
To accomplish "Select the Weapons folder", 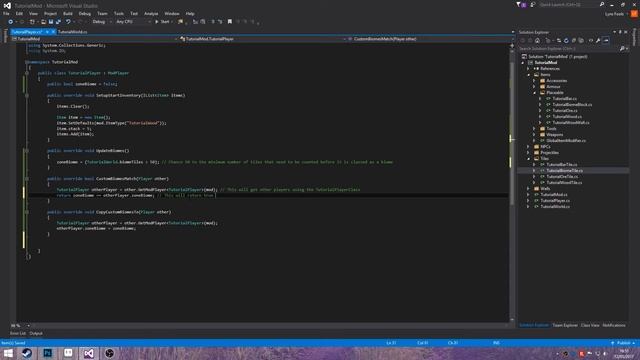I will pos(554,134).
